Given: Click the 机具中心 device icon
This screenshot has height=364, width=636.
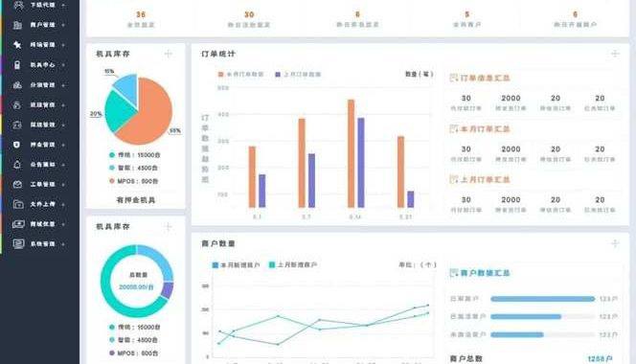Looking at the screenshot, I should (x=17, y=64).
